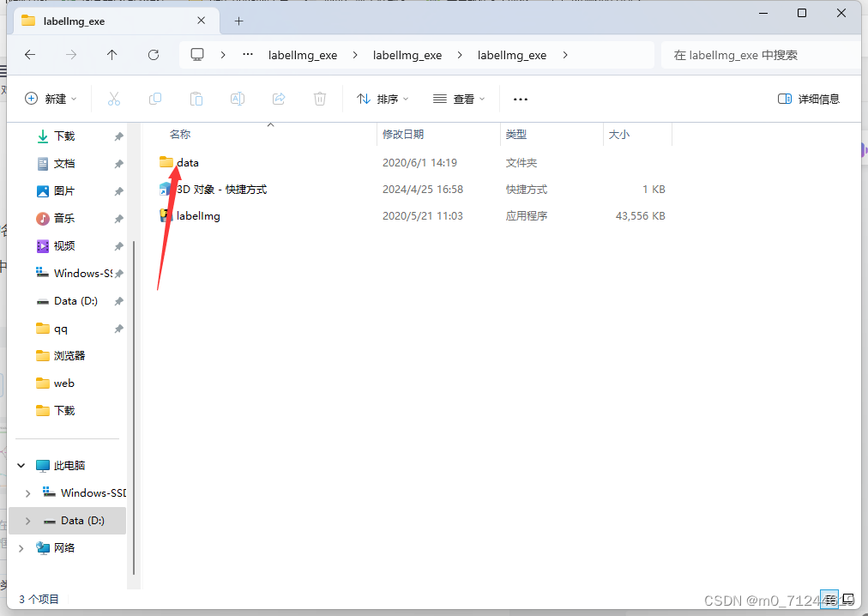Click the Rename icon in toolbar
868x616 pixels.
(238, 100)
